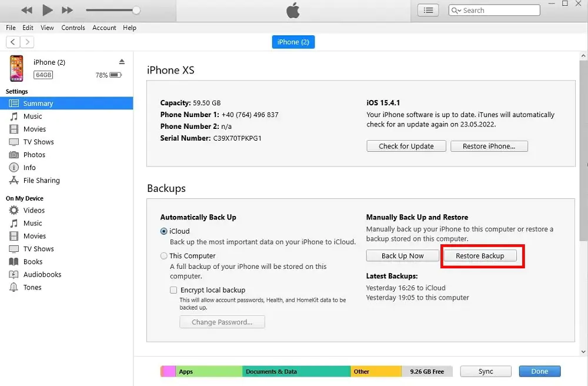The image size is (588, 386).
Task: Open the search magnifier dropdown
Action: pyautogui.click(x=456, y=11)
